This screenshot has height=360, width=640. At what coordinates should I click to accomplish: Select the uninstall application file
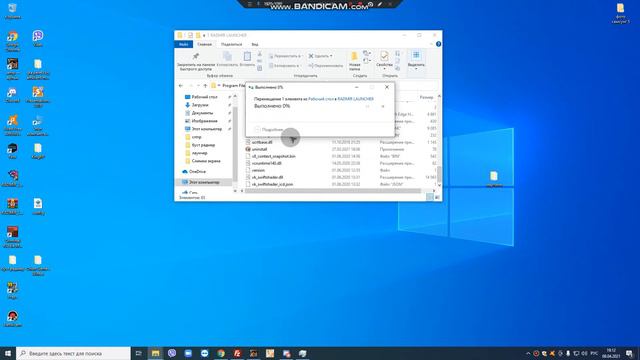coord(259,149)
